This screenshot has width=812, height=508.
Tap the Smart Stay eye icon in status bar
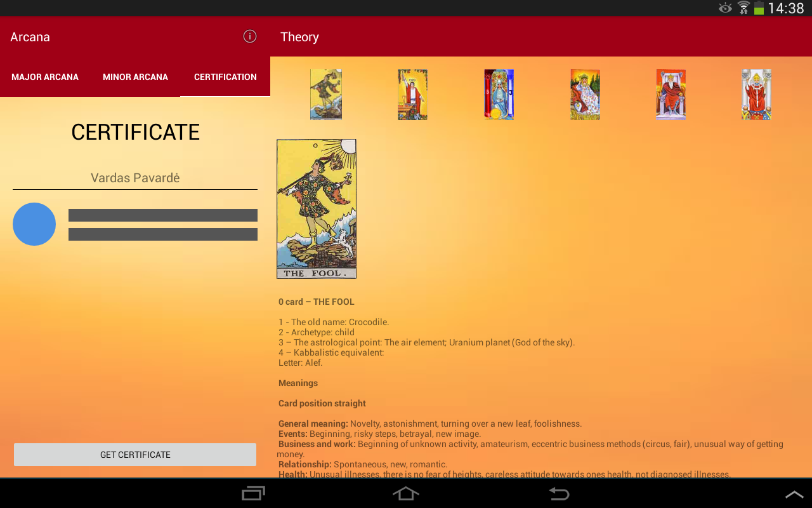click(725, 8)
